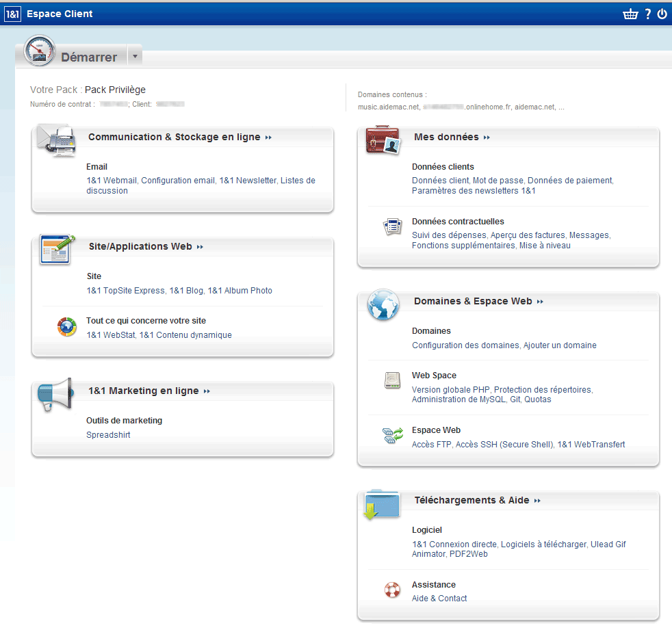Open Données client link
Screen dimensions: 672x630
(x=441, y=181)
